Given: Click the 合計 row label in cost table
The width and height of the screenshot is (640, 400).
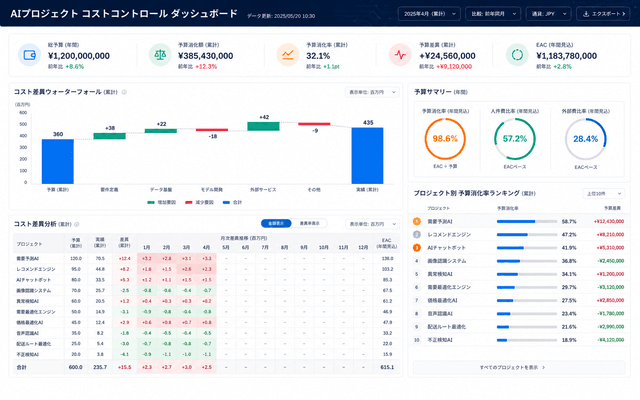Looking at the screenshot, I should tap(22, 367).
